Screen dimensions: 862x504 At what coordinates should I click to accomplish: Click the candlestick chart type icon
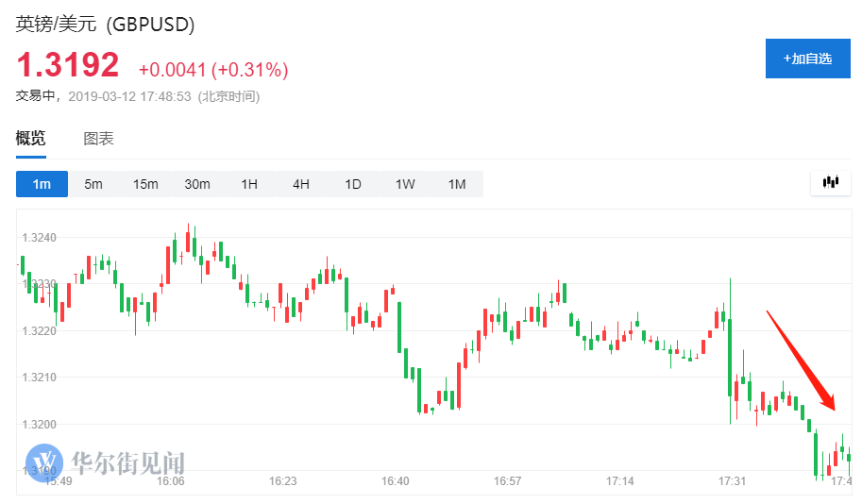click(831, 183)
